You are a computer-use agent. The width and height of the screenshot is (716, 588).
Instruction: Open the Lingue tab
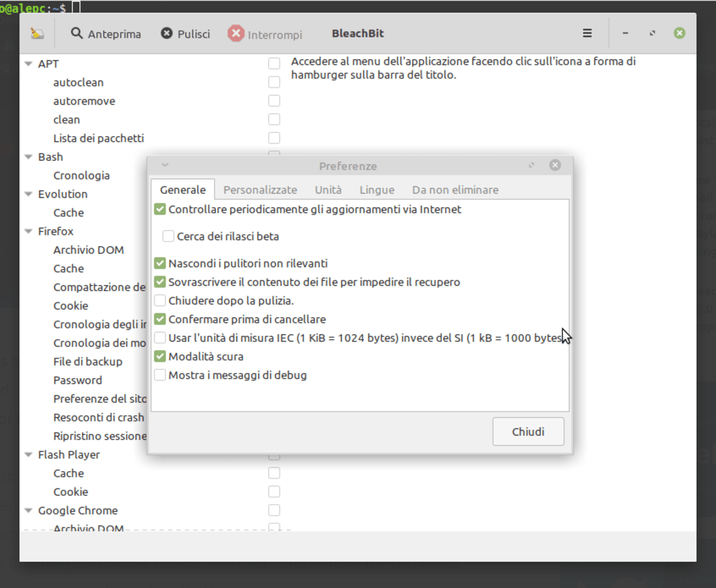[377, 190]
